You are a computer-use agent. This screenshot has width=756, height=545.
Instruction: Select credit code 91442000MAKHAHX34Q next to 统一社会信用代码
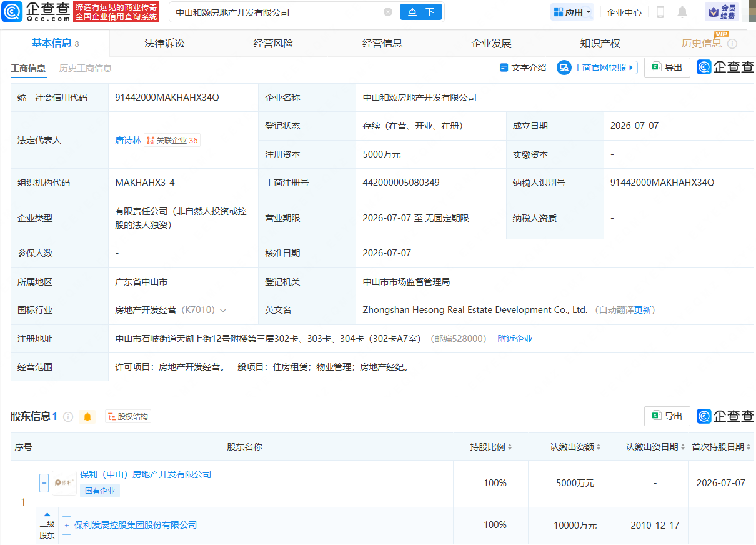pos(167,97)
